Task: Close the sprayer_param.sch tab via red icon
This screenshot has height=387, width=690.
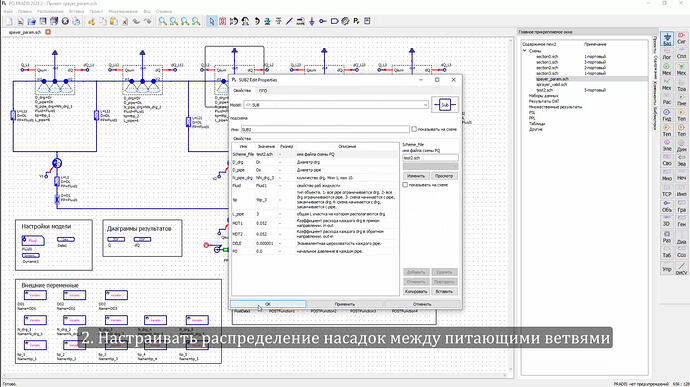Action: click(x=48, y=32)
